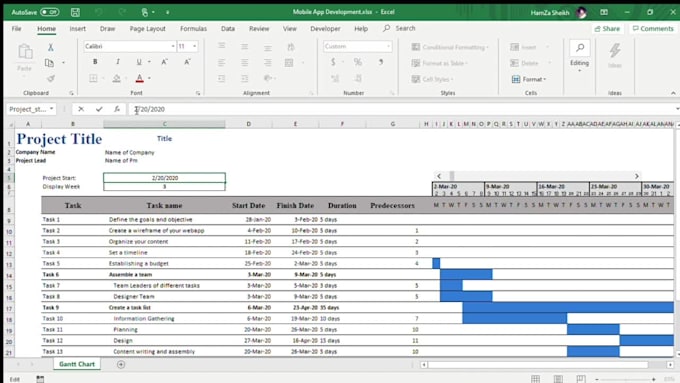Viewport: 680px width, 383px height.
Task: Click the Comma Style icon
Action: coord(381,62)
